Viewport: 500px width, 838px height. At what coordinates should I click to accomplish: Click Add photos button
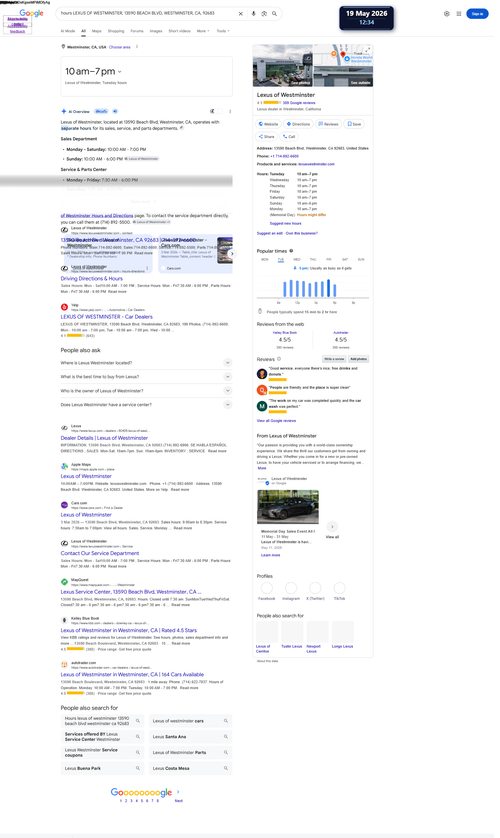click(x=358, y=359)
